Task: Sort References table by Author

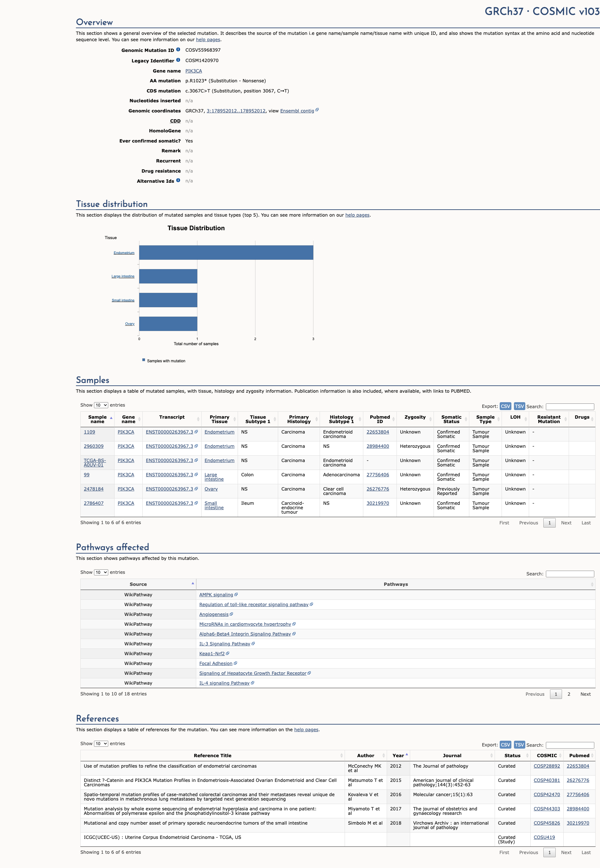Action: pyautogui.click(x=366, y=756)
